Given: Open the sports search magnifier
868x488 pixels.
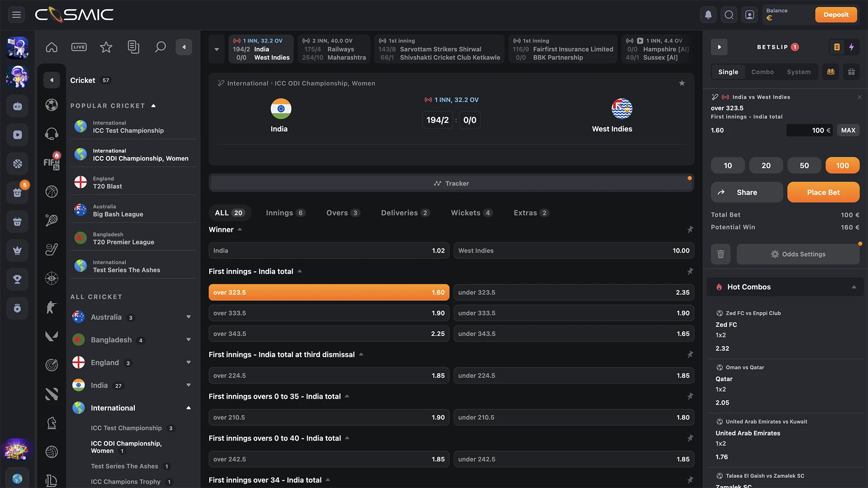Looking at the screenshot, I should click(x=160, y=47).
